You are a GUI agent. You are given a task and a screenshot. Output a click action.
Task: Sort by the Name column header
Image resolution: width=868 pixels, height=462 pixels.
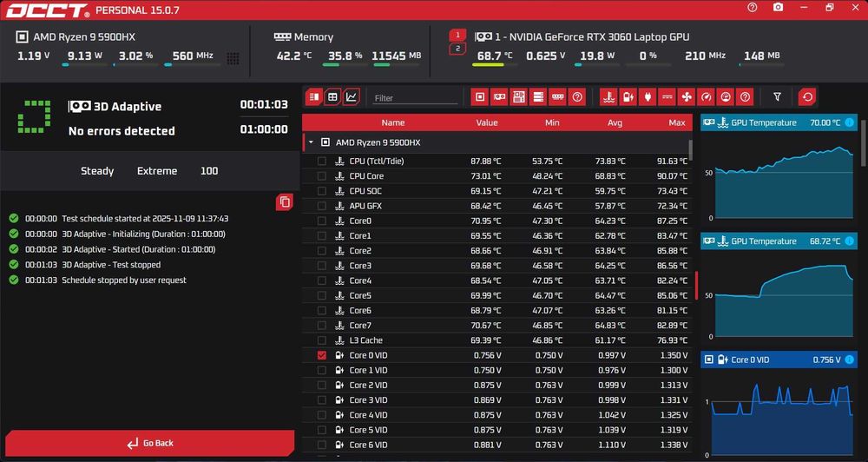click(393, 123)
